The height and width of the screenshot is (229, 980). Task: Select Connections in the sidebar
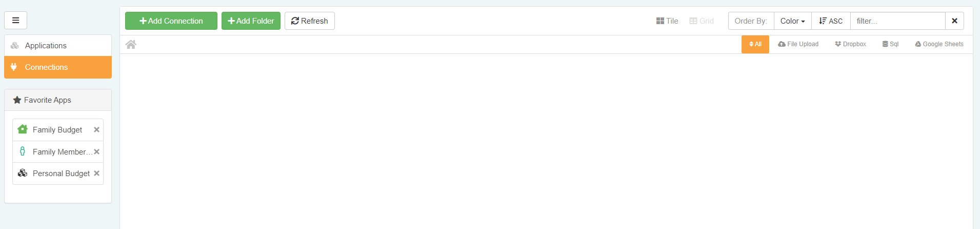[x=46, y=67]
